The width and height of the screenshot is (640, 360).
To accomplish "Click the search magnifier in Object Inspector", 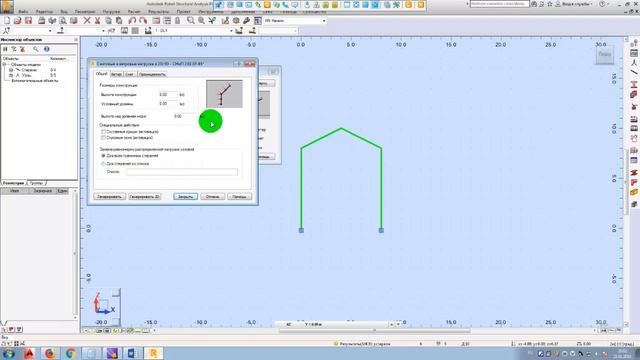I will click(36, 49).
